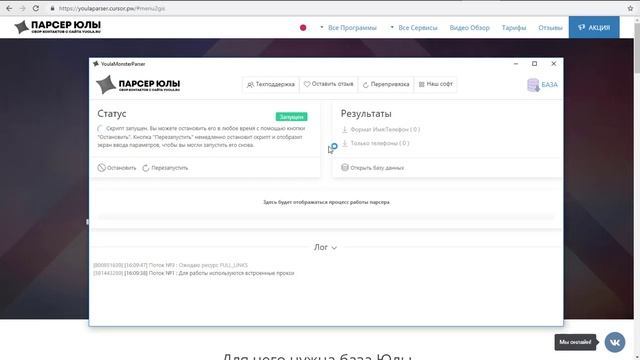Click the Результаты heading
Viewport: 640px width, 360px height.
coord(366,114)
